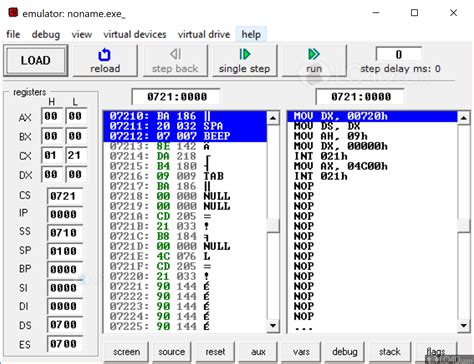Screen dimensions: 474x364
Task: Select the MOV AX, 04C00h instruction
Action: [x=372, y=166]
